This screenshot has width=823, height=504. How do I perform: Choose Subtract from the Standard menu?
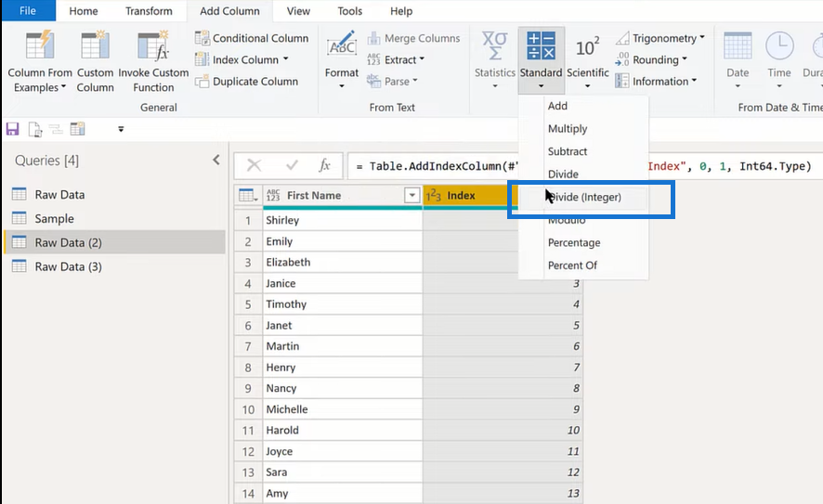coord(583,151)
